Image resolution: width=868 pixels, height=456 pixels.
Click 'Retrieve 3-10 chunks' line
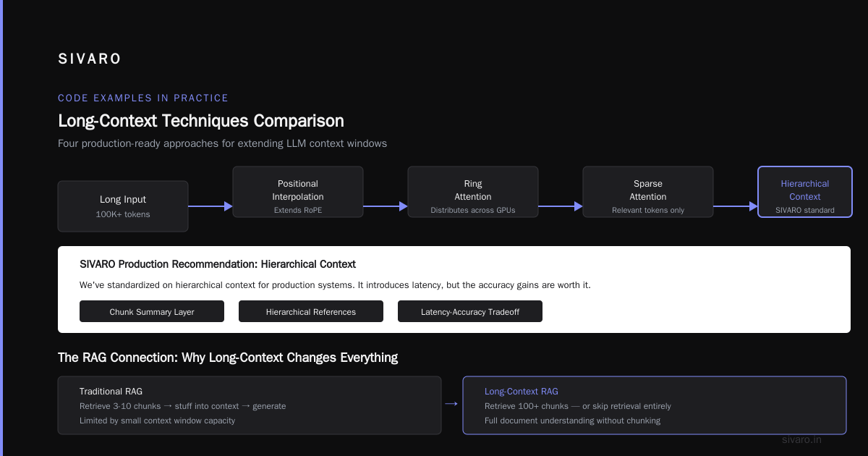[x=183, y=406]
